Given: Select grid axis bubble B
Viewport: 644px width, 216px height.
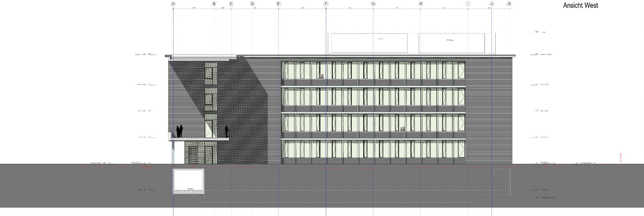Looking at the screenshot, I should tap(214, 4).
